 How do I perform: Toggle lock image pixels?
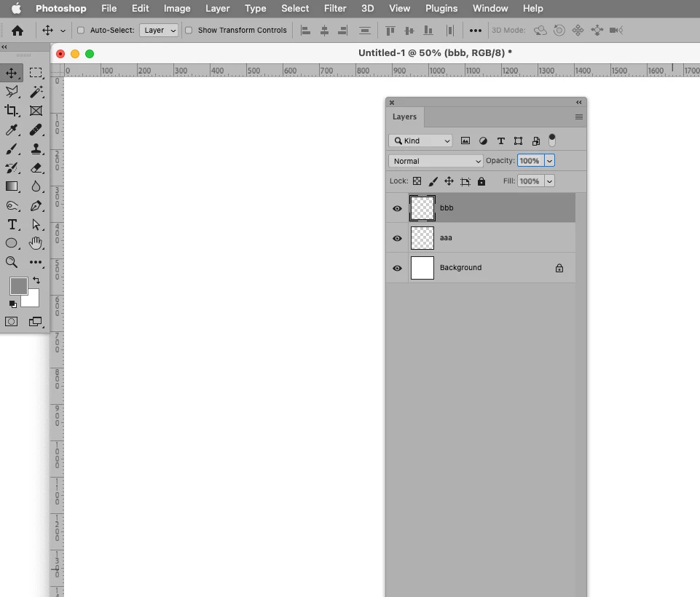click(433, 181)
